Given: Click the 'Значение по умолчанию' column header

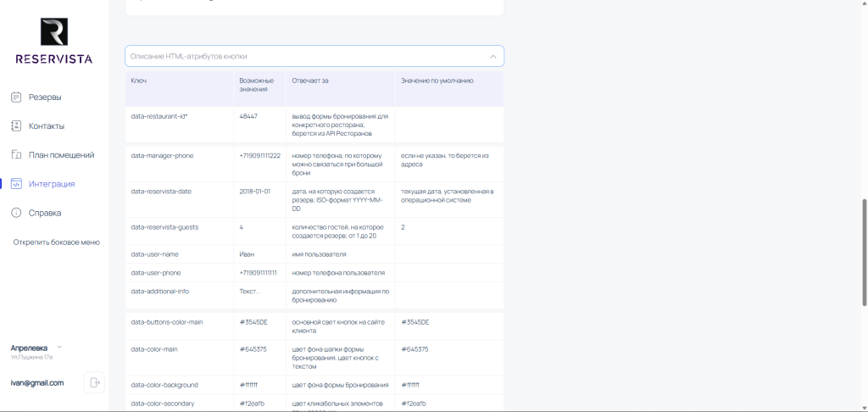Looking at the screenshot, I should coord(437,81).
